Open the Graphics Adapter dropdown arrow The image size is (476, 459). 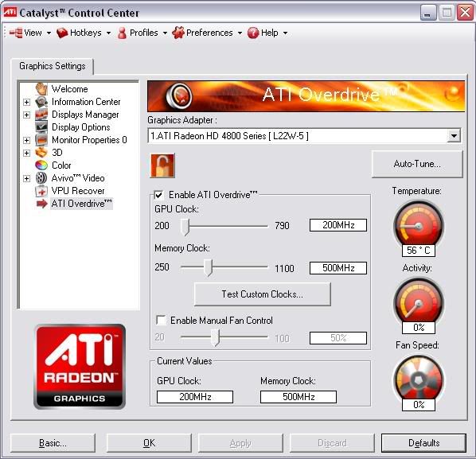coord(454,135)
